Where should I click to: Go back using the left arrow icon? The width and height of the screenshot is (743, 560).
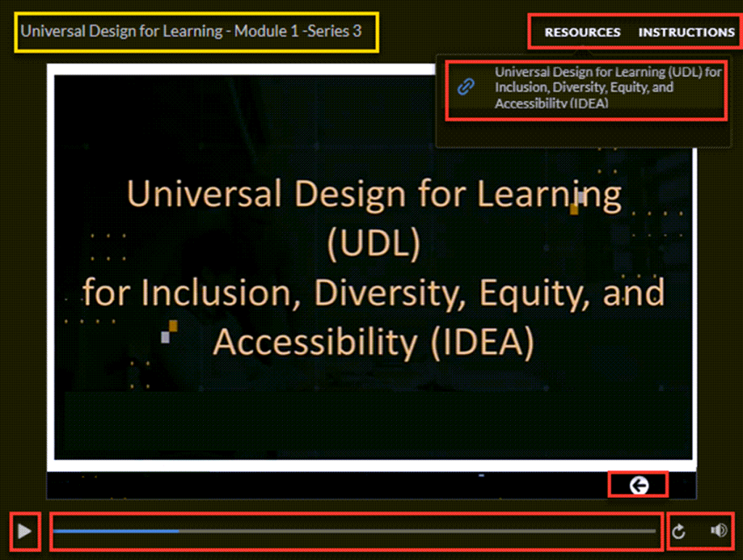639,485
